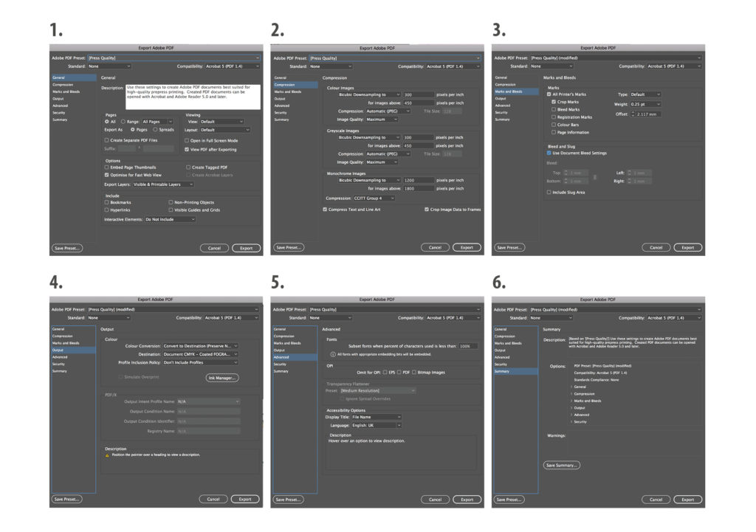This screenshot has height=532, width=756.
Task: Click the info icon beside the font embedding note on Advanced panel
Action: point(333,354)
